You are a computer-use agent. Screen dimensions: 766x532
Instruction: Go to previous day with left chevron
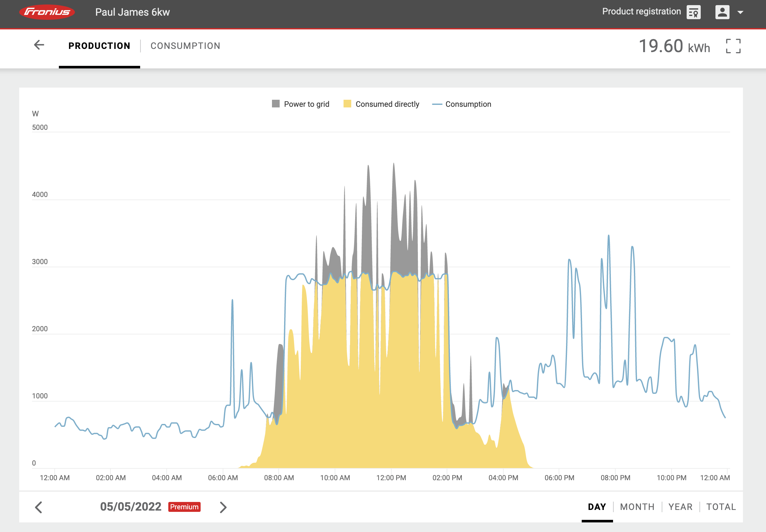click(x=39, y=507)
